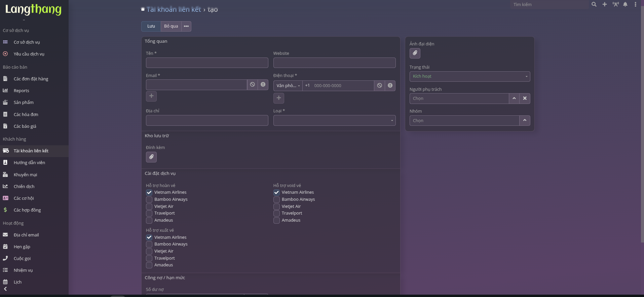Add another email with plus button

(151, 96)
